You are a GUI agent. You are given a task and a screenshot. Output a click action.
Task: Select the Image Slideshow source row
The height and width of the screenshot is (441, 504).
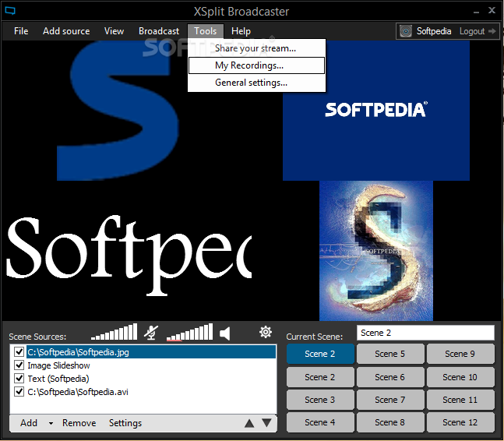click(151, 365)
